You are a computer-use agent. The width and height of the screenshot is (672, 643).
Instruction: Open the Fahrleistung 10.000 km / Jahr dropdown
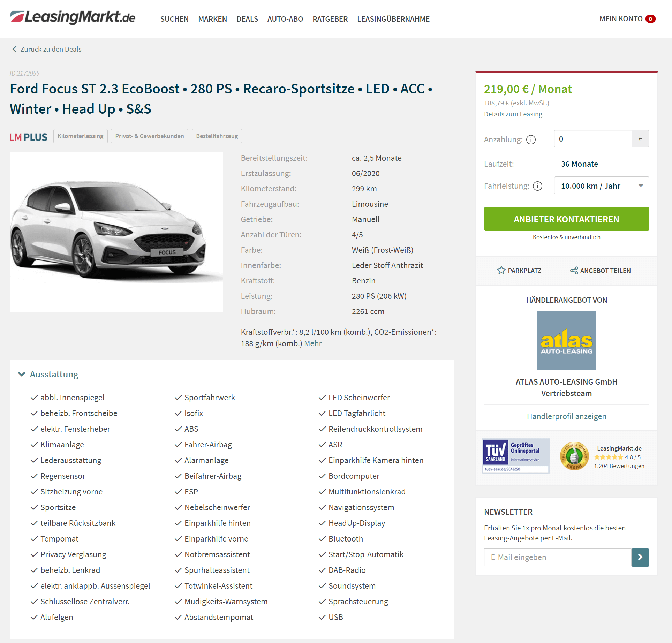(601, 186)
